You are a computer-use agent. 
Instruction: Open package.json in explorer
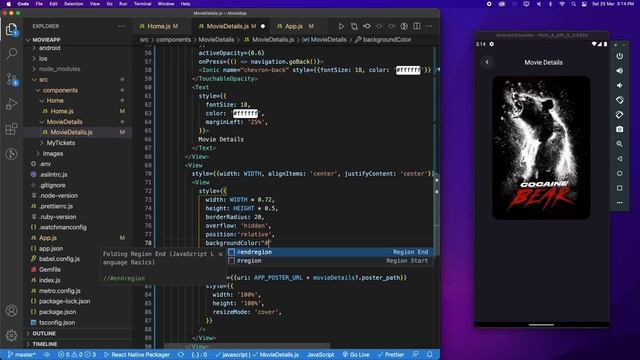[x=57, y=312]
